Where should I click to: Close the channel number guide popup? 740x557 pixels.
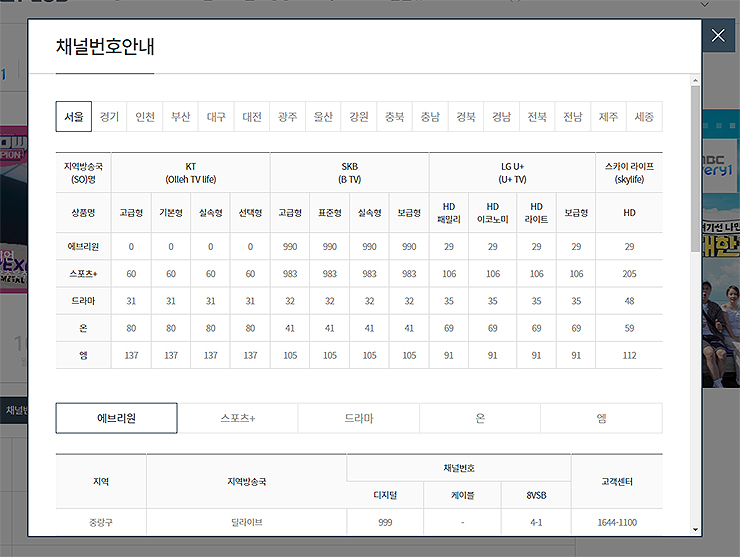coord(718,35)
